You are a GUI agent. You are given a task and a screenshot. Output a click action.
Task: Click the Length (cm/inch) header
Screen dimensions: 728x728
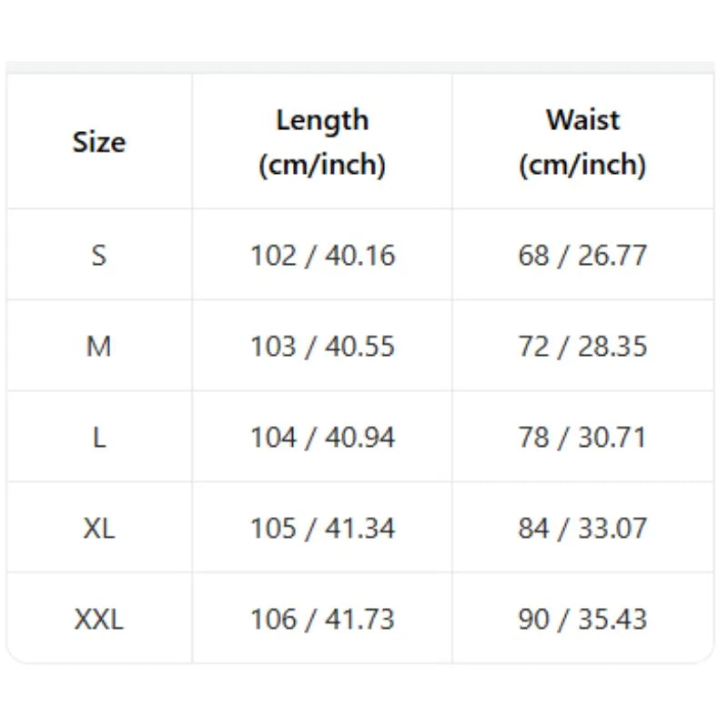coord(322,142)
